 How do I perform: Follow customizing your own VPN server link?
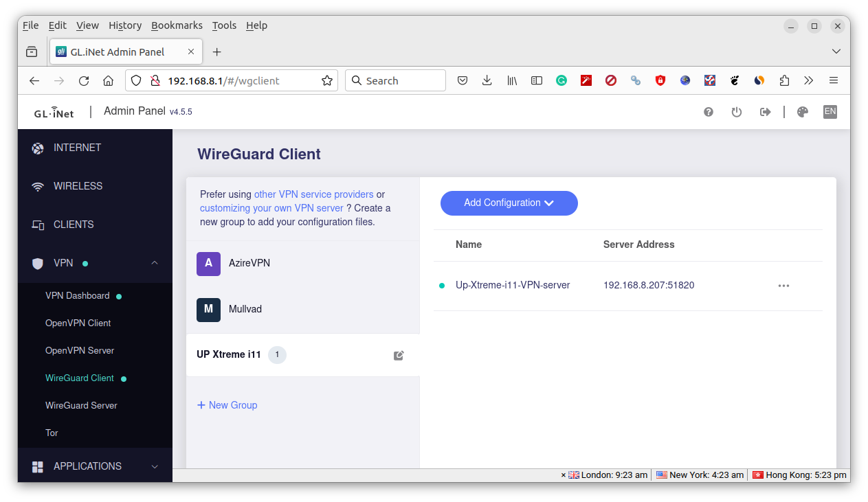(271, 208)
